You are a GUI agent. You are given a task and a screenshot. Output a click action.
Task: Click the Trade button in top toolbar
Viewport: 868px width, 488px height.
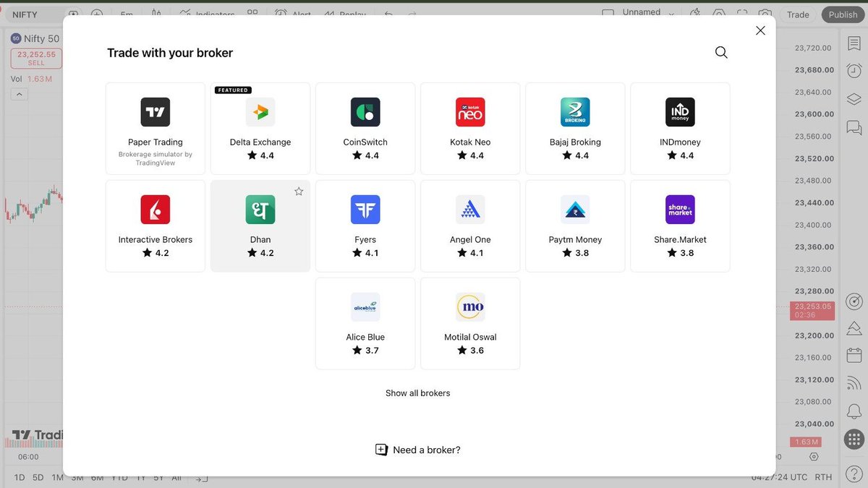click(798, 14)
